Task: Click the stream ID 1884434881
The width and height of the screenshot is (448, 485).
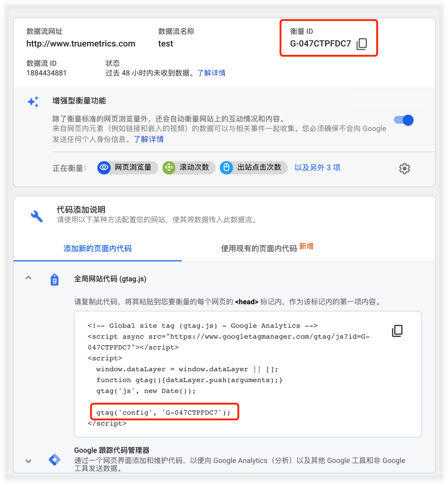Action: pyautogui.click(x=46, y=73)
